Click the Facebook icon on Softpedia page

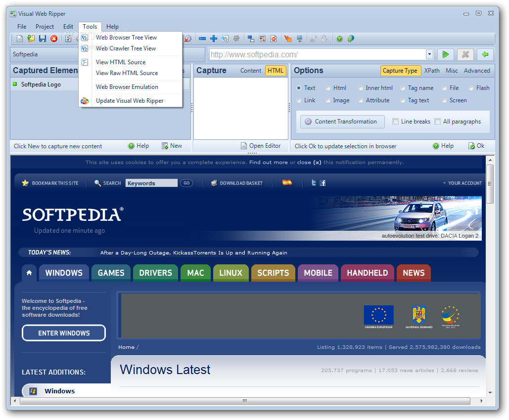(x=323, y=183)
